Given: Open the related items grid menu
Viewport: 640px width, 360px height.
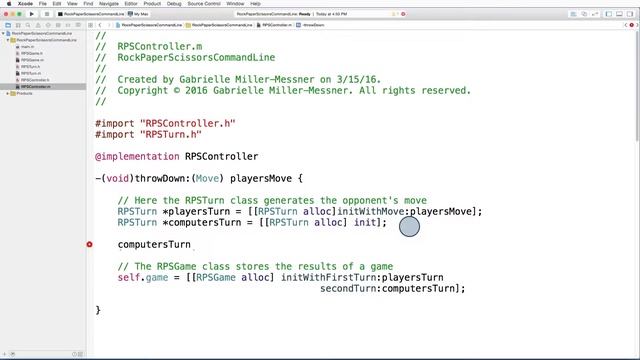Looking at the screenshot, I should coord(91,25).
